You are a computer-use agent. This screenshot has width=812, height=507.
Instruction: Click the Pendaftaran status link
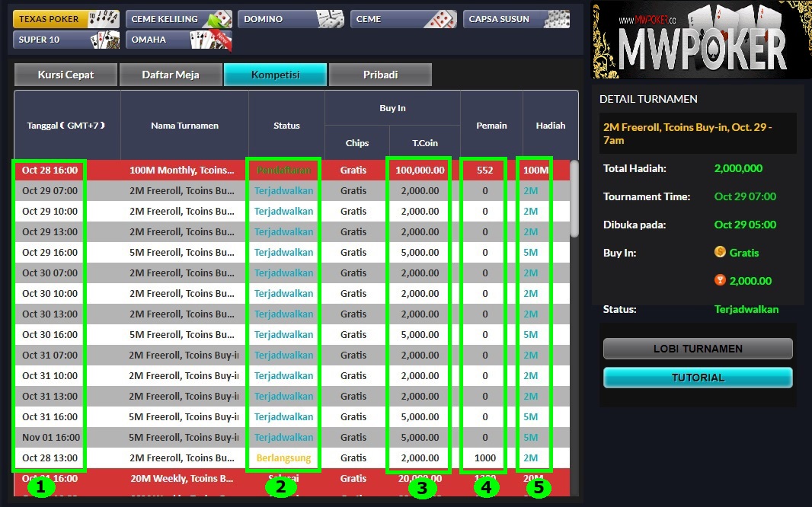pyautogui.click(x=286, y=171)
